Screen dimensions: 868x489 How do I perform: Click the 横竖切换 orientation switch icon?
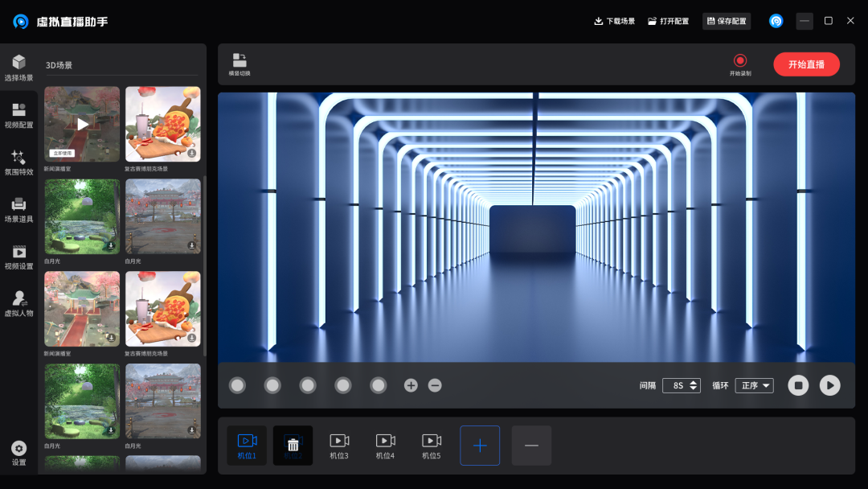point(240,64)
